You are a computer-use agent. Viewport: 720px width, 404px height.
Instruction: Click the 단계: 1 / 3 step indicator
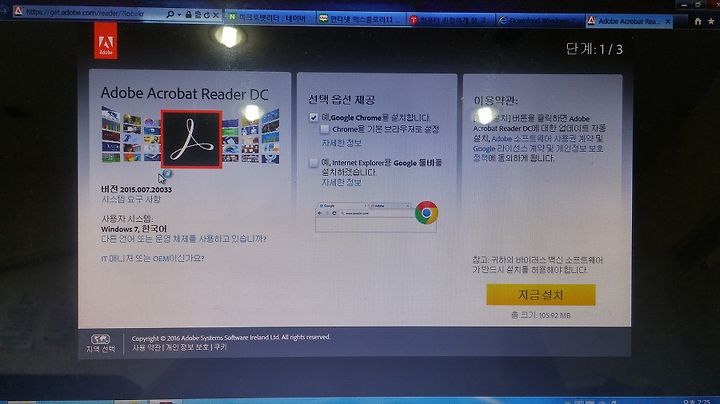[x=594, y=49]
